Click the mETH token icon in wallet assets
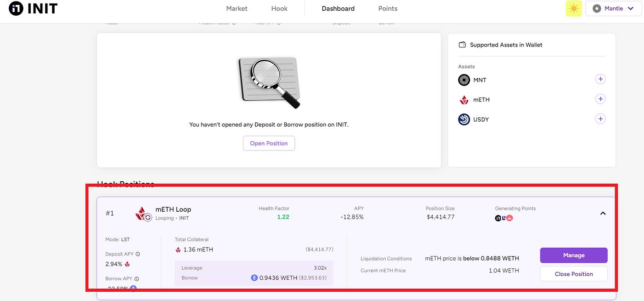The height and width of the screenshot is (301, 644). 464,99
